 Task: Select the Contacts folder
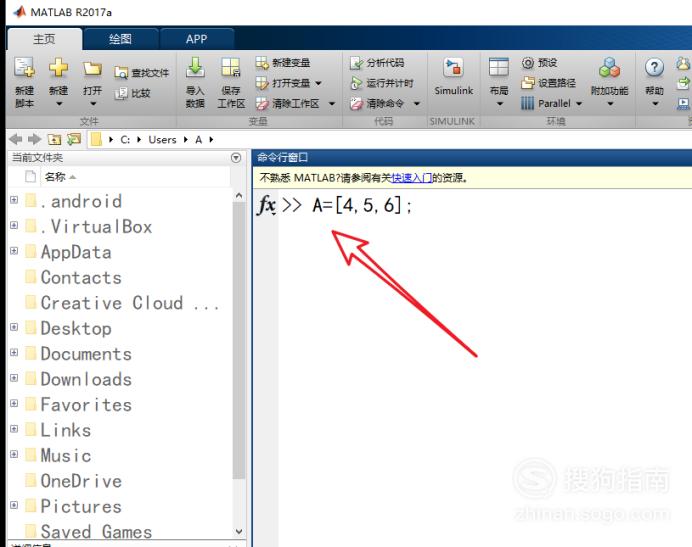click(x=81, y=278)
